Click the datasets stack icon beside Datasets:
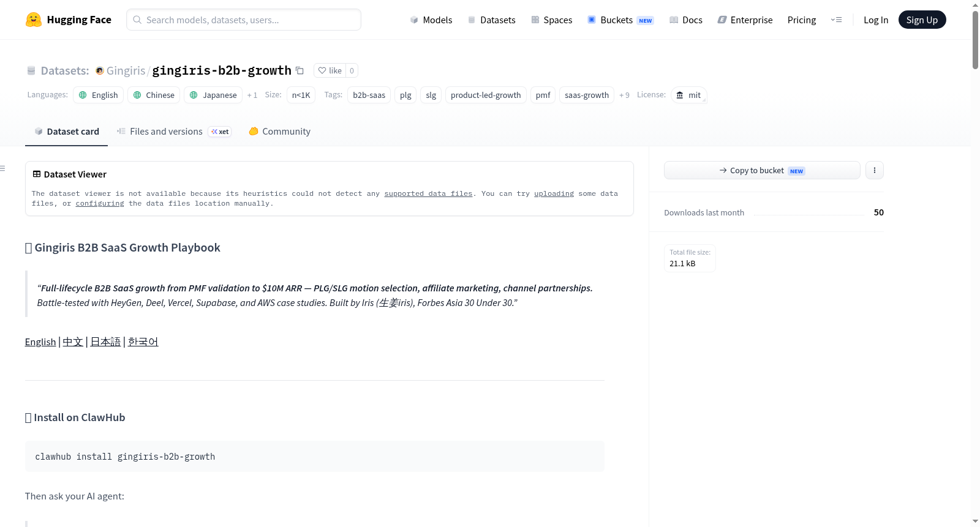 tap(31, 70)
